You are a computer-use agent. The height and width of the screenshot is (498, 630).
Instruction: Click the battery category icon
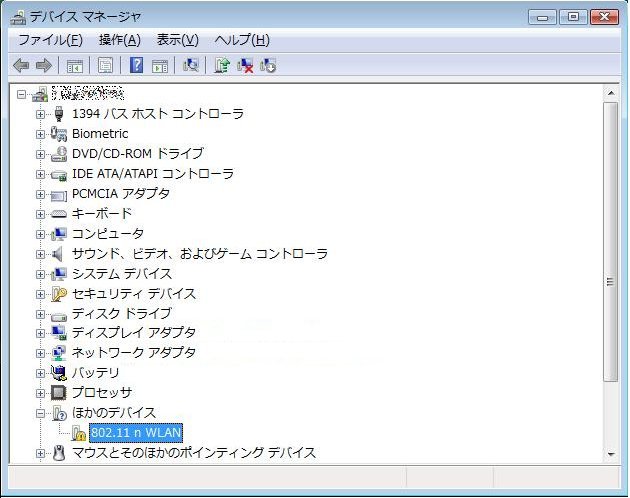click(x=59, y=373)
